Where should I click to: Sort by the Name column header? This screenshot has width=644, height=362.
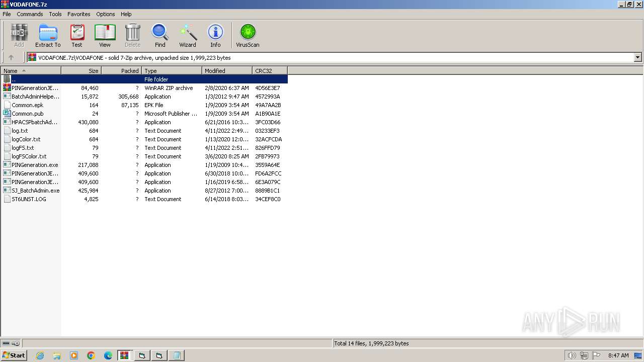coord(31,71)
